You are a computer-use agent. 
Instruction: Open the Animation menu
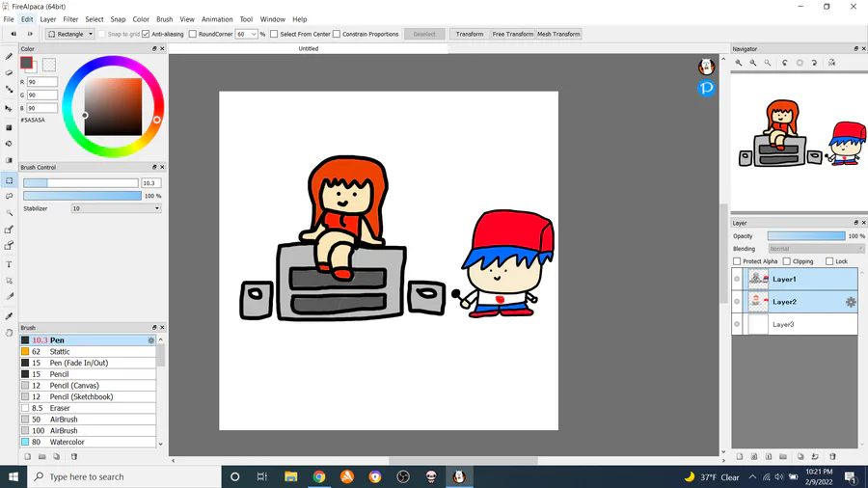coord(217,19)
